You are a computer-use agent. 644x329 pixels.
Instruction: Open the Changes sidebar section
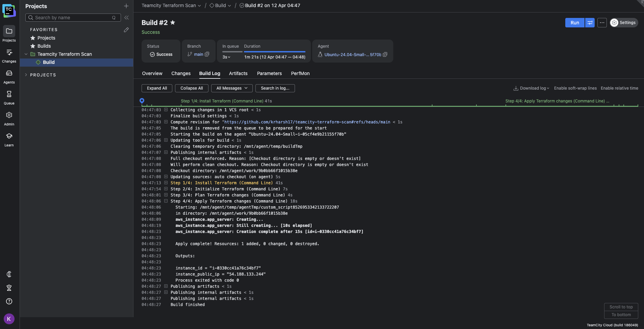click(x=9, y=55)
